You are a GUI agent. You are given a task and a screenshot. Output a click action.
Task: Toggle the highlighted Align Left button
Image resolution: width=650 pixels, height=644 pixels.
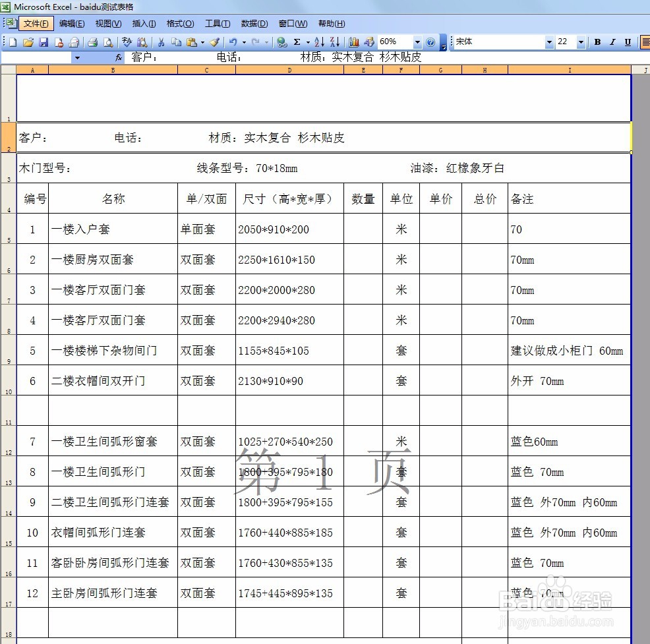coord(645,42)
